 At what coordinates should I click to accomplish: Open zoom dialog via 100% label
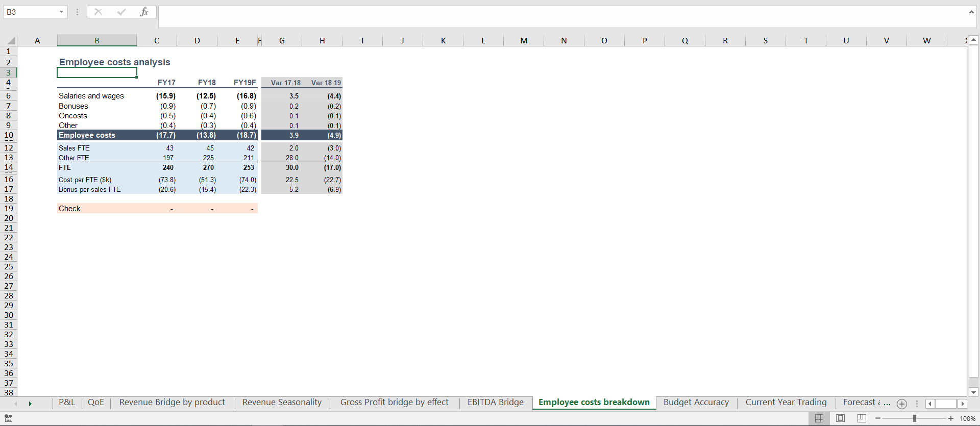[967, 418]
